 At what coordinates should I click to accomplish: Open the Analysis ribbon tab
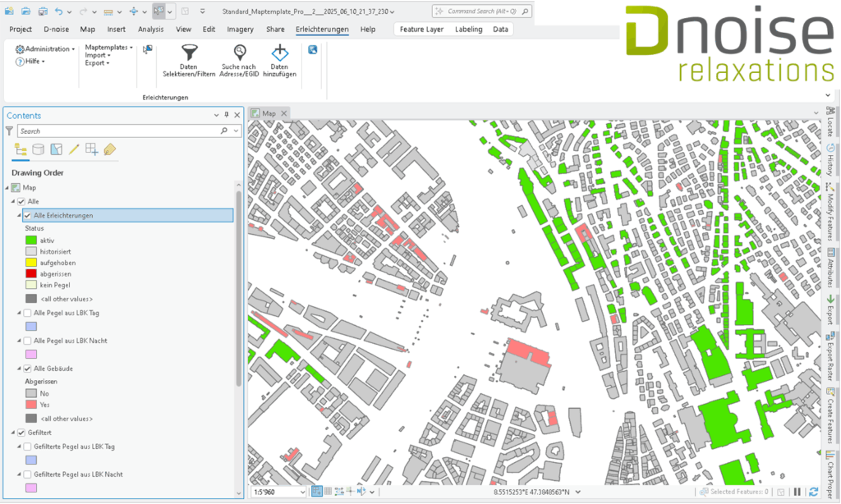150,29
